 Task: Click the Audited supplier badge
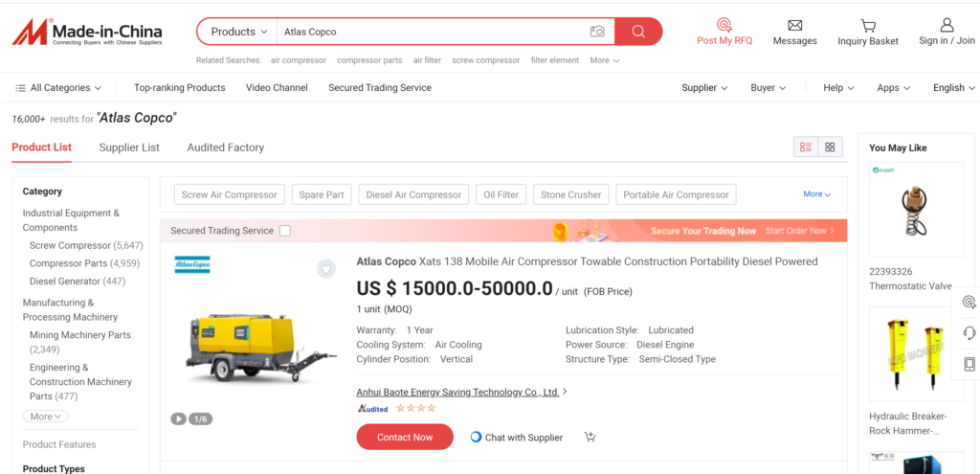click(x=372, y=408)
